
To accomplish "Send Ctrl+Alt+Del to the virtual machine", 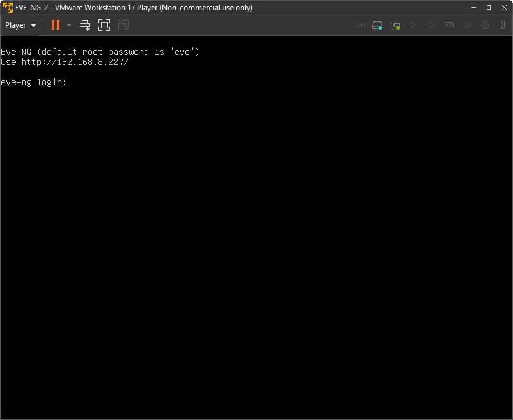I will pyautogui.click(x=85, y=25).
